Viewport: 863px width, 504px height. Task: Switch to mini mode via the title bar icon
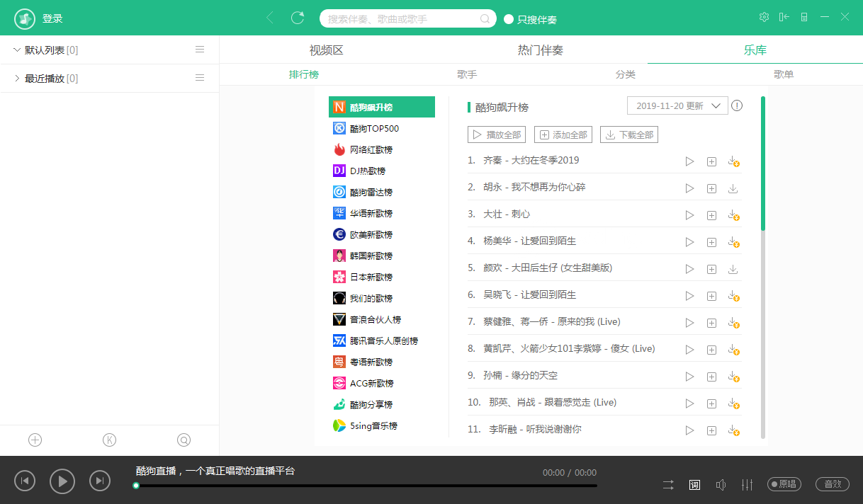804,17
